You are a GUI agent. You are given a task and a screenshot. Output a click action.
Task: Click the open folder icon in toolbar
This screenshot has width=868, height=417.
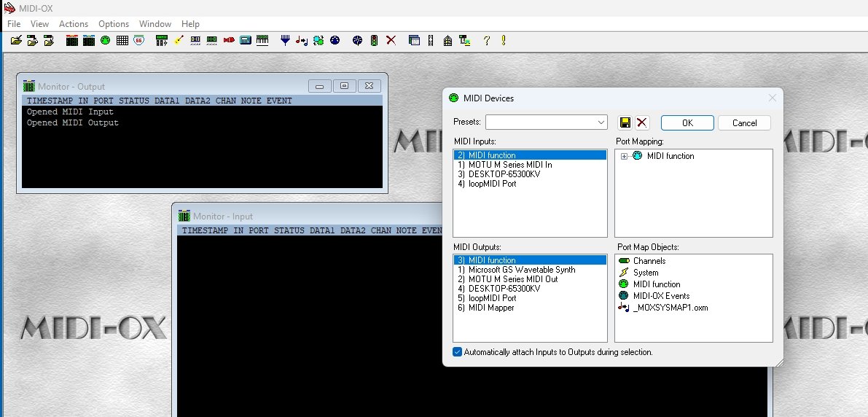click(16, 40)
